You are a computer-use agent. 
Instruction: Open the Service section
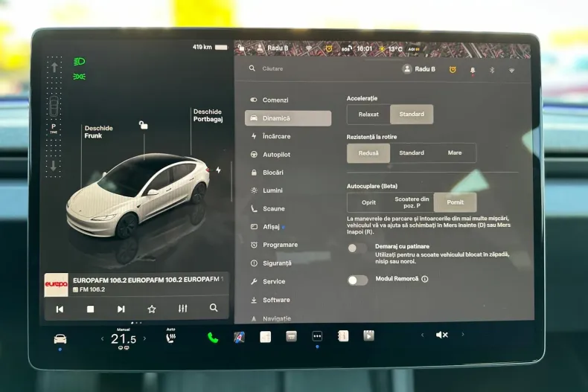coord(287,281)
